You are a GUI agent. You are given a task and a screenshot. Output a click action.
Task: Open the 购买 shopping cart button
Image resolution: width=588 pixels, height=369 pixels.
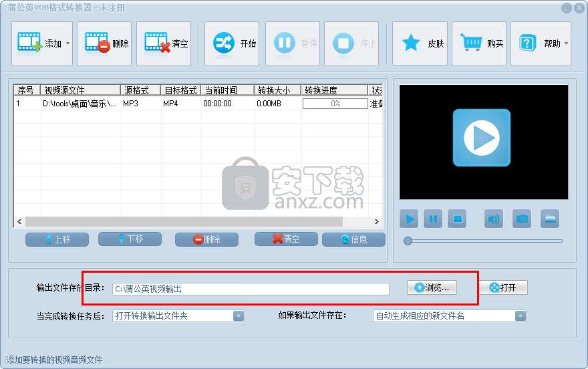(x=479, y=43)
